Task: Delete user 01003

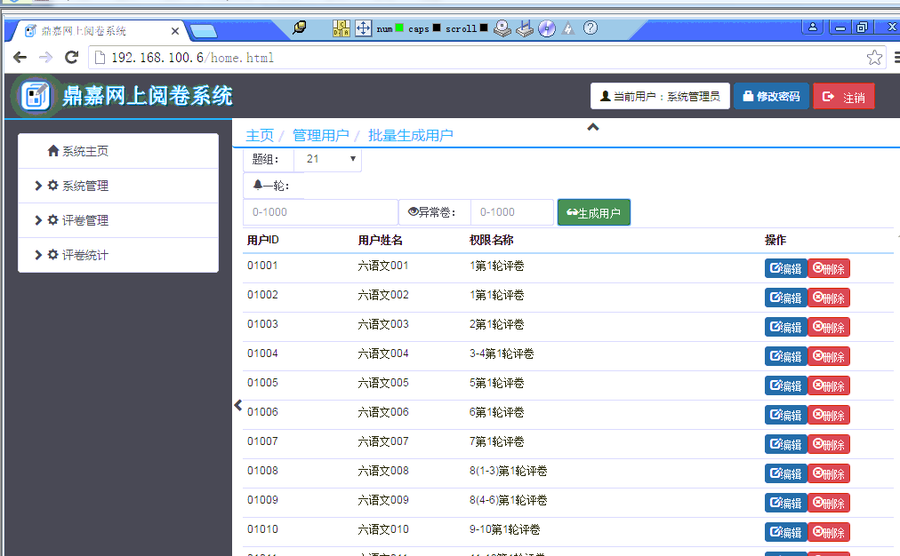Action: (x=829, y=327)
